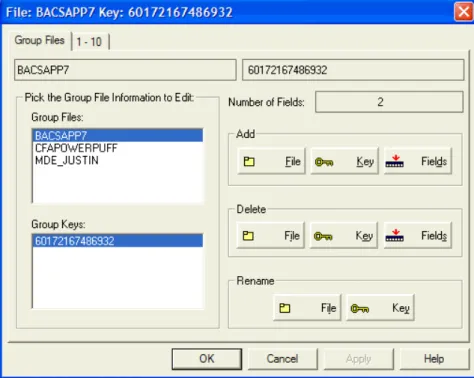This screenshot has width=474, height=378.
Task: Click folder icon on Add File button
Action: (x=249, y=162)
